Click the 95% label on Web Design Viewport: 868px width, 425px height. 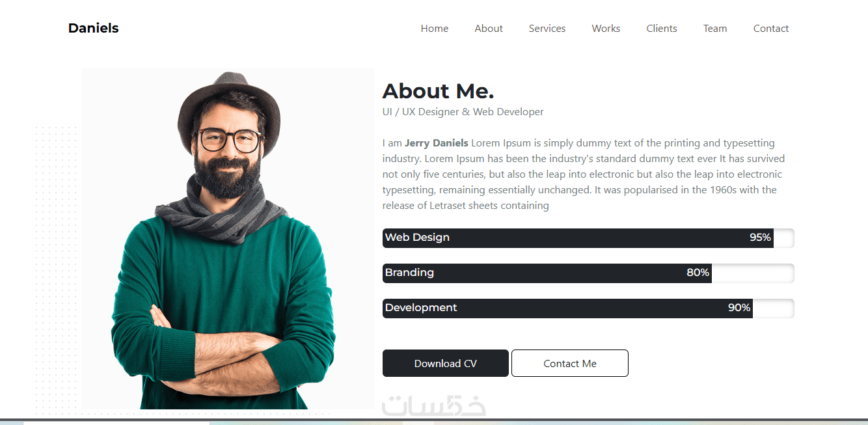click(x=760, y=238)
